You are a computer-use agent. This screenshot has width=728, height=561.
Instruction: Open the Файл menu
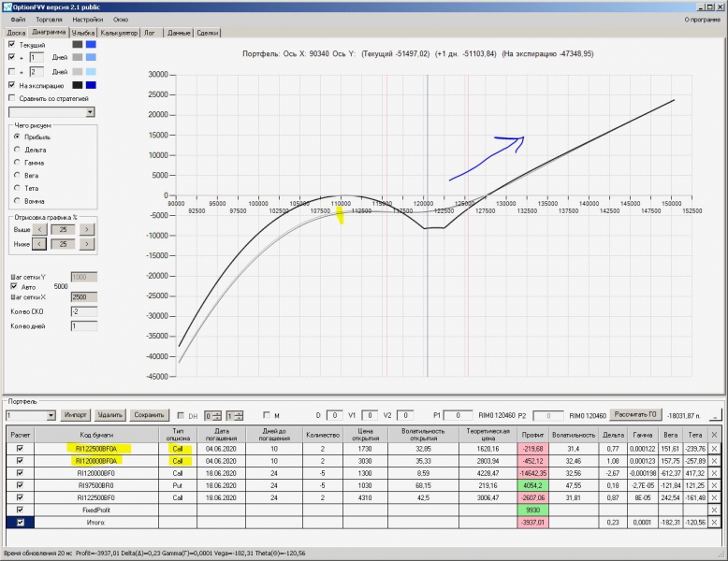(18, 20)
